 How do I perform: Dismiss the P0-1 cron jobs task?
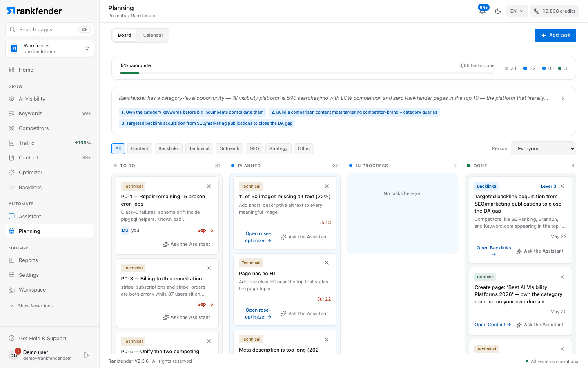(x=209, y=186)
